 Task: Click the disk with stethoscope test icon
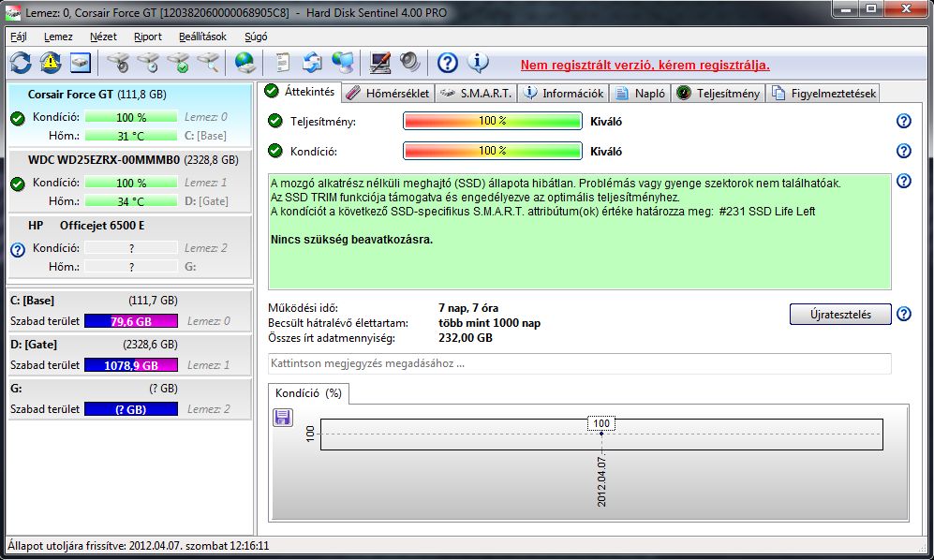(117, 62)
